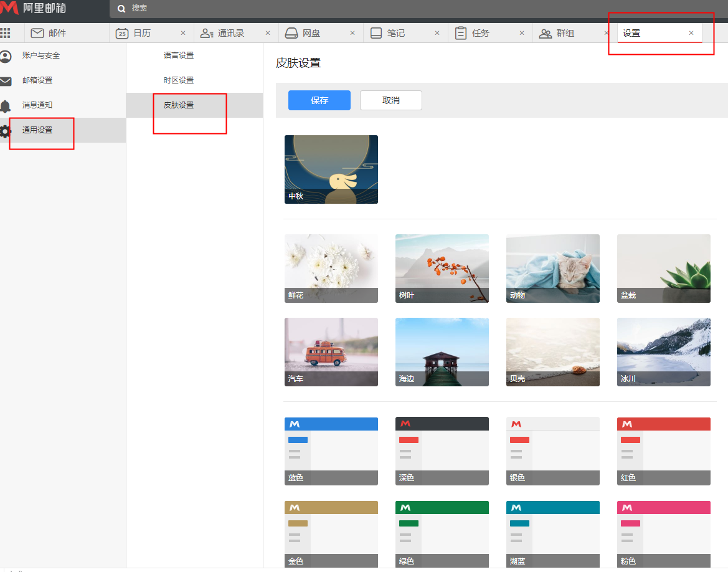Viewport: 728px width, 572px height.
Task: Pick the 绿色 color theme swatch
Action: pyautogui.click(x=442, y=534)
